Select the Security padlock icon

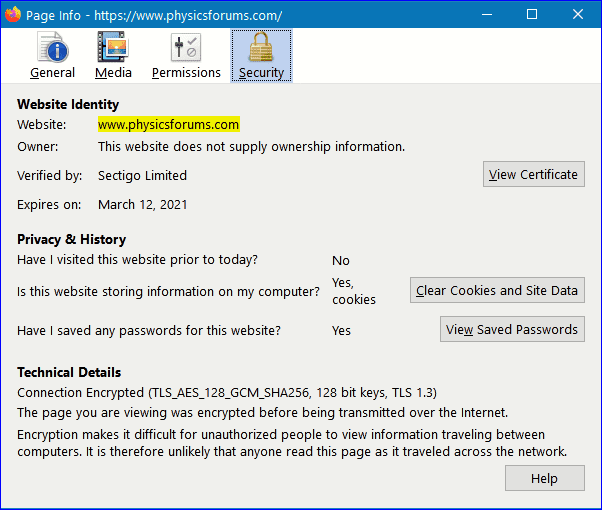coord(261,55)
